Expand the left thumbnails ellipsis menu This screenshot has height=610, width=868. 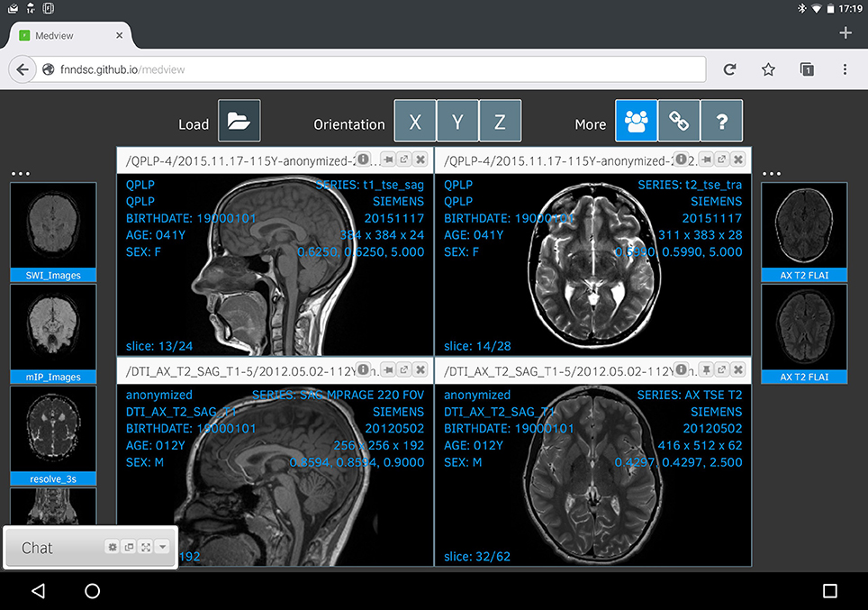21,173
